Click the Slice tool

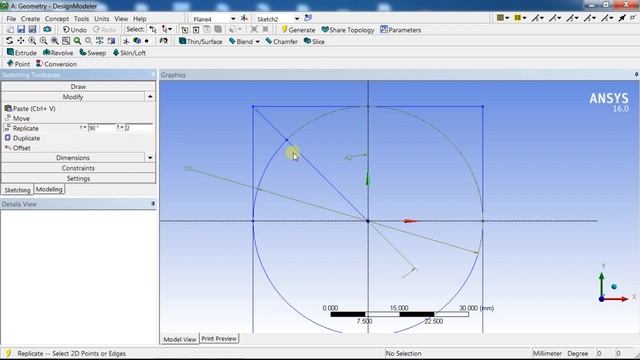click(314, 41)
